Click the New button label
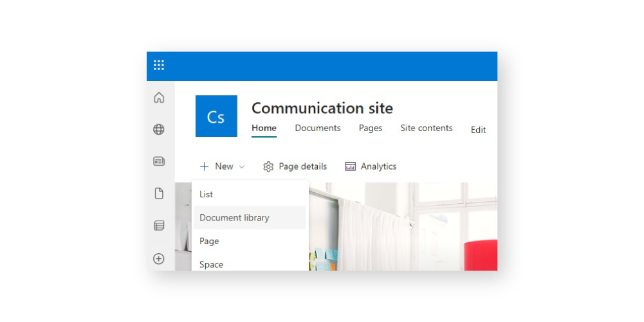This screenshot has height=322, width=644. (225, 166)
